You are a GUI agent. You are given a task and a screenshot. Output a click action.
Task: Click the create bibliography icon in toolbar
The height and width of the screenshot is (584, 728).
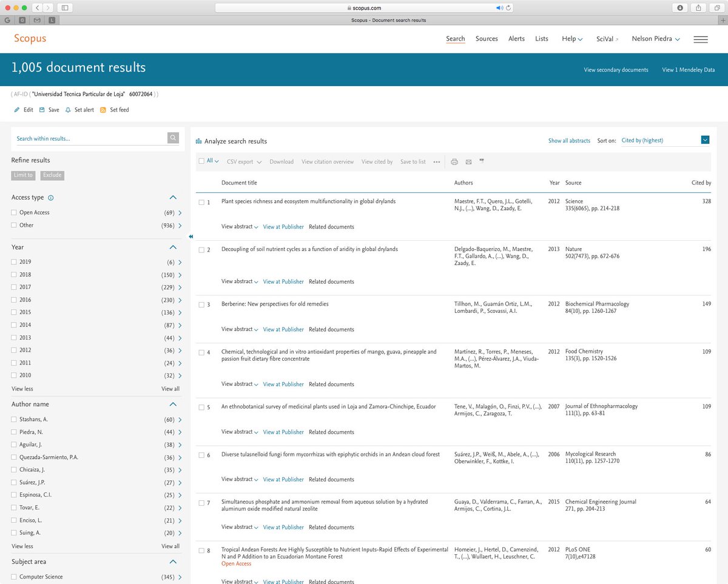click(x=482, y=161)
